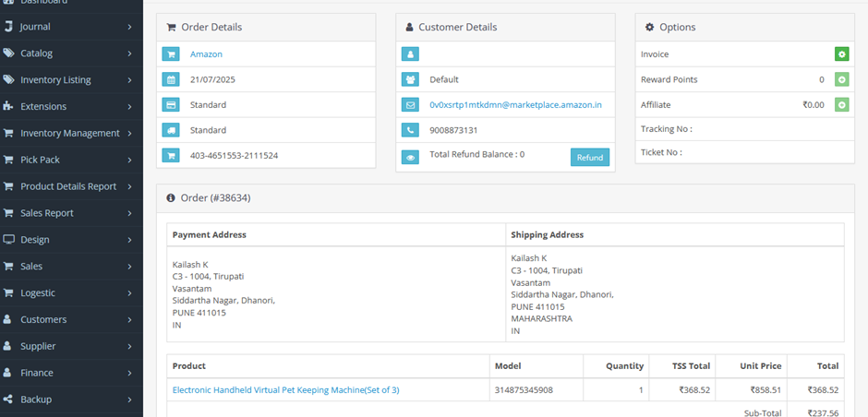Expand the Catalog sidebar menu
This screenshot has height=417, width=868.
click(x=69, y=54)
